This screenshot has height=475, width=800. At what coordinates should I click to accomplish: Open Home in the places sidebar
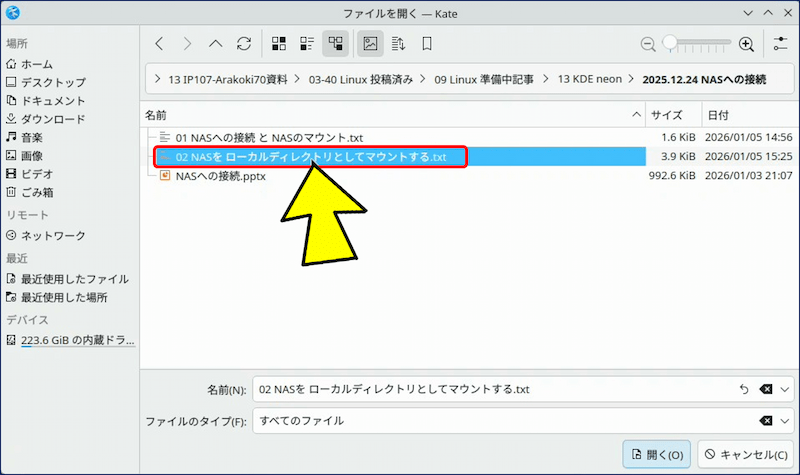point(30,64)
